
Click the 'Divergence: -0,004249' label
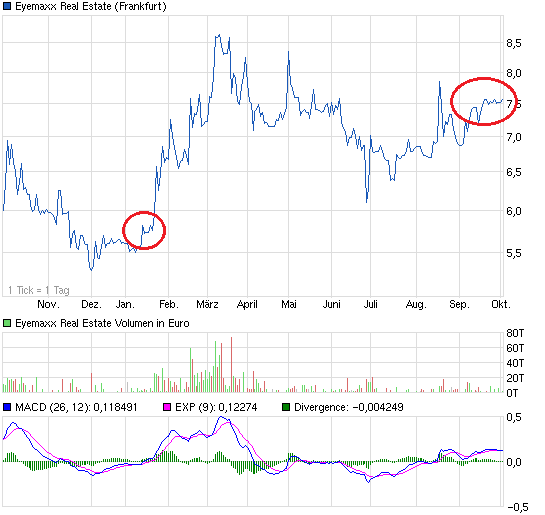tap(349, 407)
